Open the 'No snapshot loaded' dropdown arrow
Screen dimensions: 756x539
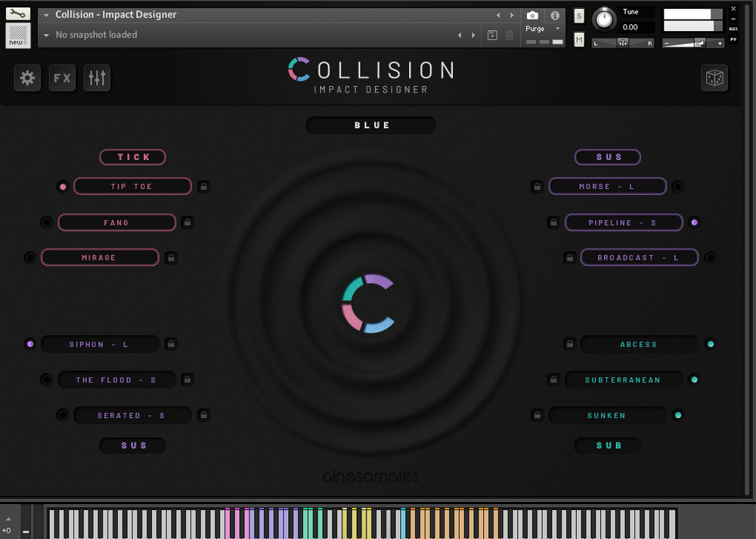point(46,35)
